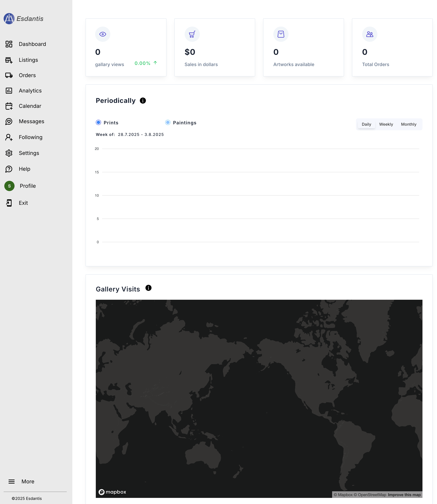
Task: Expand the Following section
Action: coord(31,137)
